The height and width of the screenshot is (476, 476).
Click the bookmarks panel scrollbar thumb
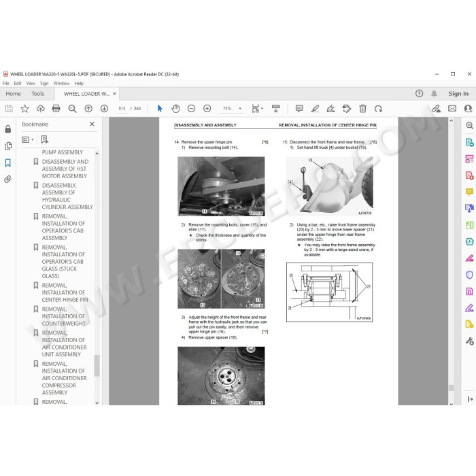point(97,366)
